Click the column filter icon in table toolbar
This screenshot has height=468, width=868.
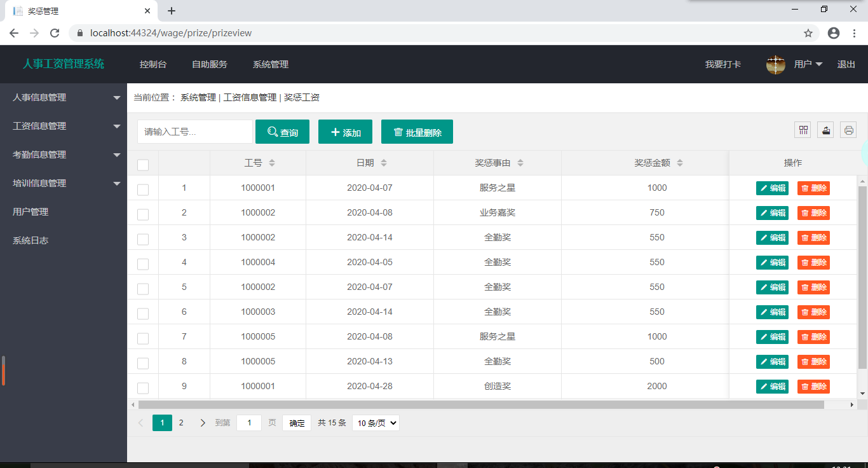pyautogui.click(x=804, y=130)
